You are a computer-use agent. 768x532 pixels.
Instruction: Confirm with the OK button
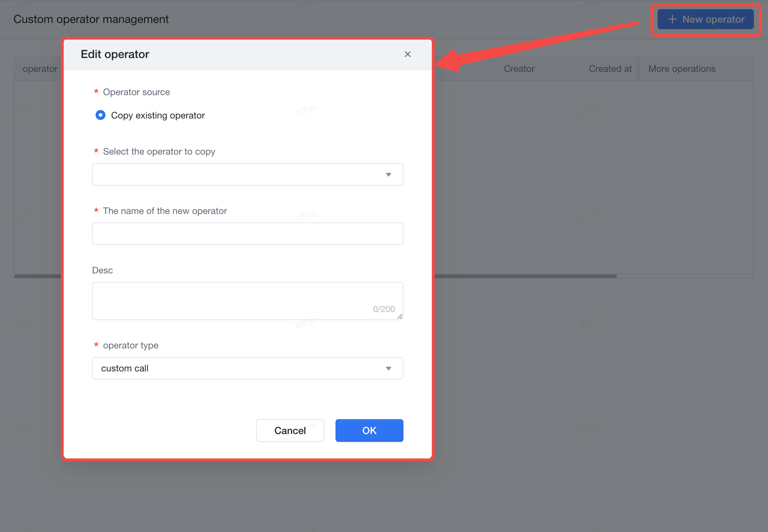point(369,430)
